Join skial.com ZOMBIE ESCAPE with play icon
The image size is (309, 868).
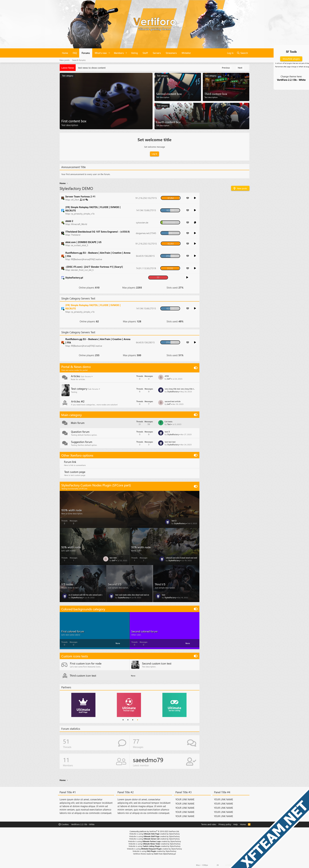pos(195,244)
